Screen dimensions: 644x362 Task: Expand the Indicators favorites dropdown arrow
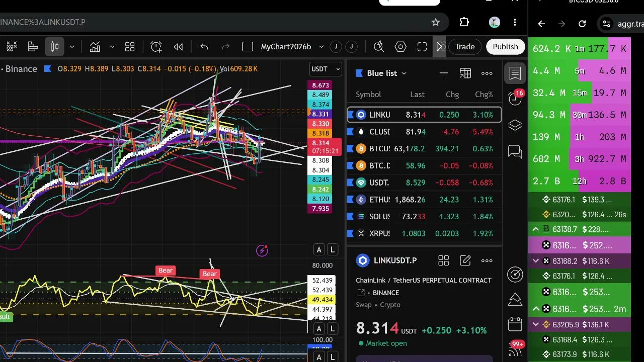[112, 47]
